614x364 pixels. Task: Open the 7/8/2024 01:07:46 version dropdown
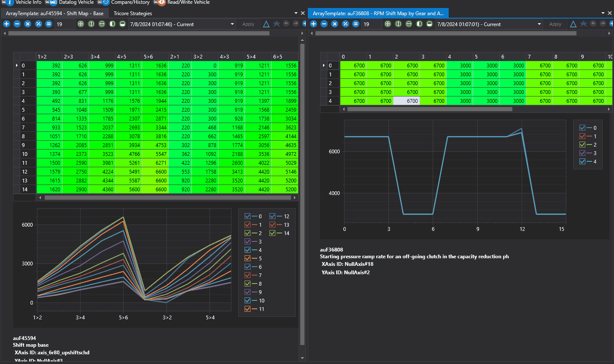coord(232,24)
